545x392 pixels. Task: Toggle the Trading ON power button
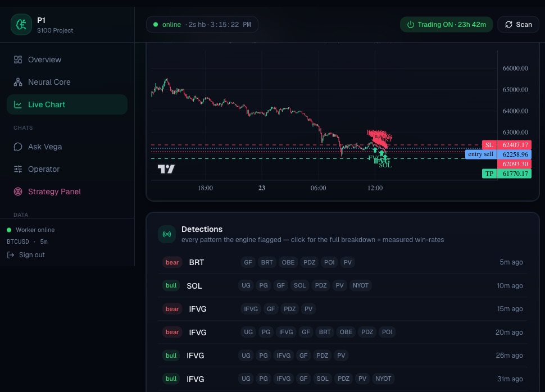446,25
